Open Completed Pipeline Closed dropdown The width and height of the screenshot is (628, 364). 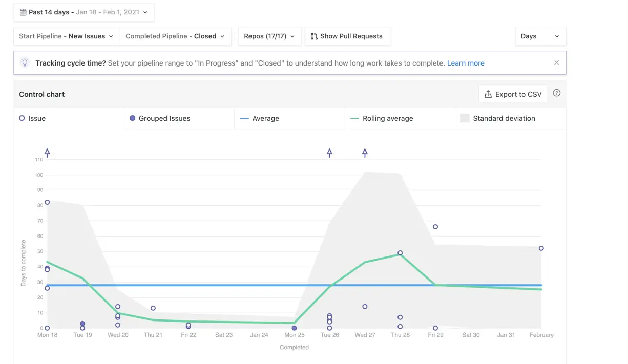pyautogui.click(x=175, y=36)
